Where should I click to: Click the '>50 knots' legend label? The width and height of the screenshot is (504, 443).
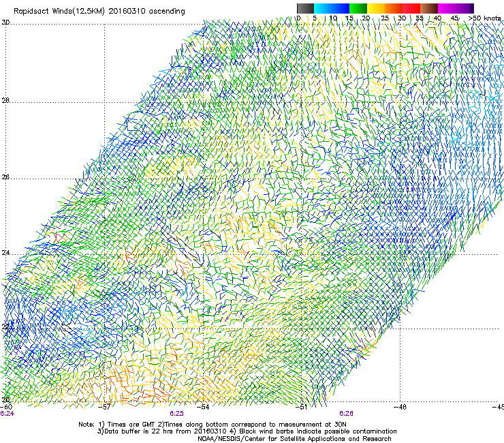(484, 18)
